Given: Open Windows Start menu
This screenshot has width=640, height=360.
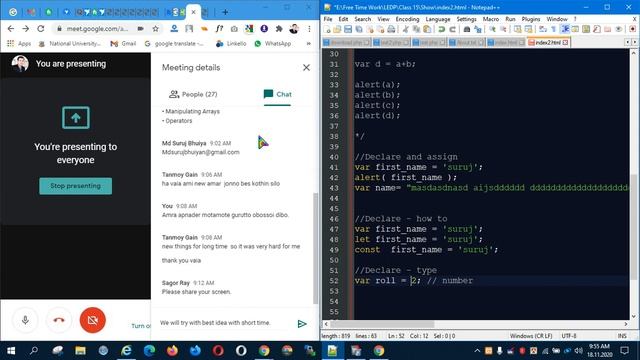Looking at the screenshot, I should pos(11,351).
